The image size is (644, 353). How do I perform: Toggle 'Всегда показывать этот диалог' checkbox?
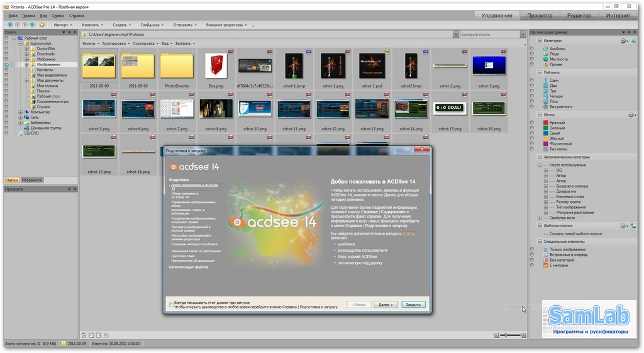(x=171, y=305)
